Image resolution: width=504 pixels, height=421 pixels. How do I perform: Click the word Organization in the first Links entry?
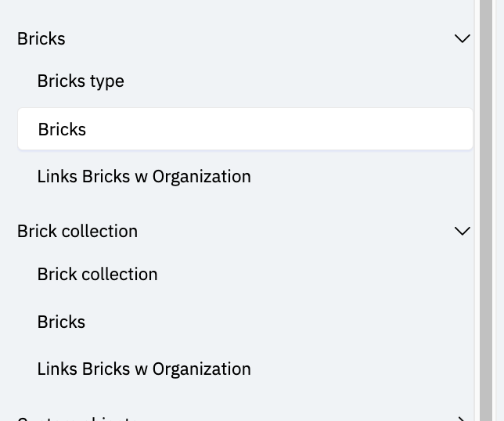coord(202,176)
